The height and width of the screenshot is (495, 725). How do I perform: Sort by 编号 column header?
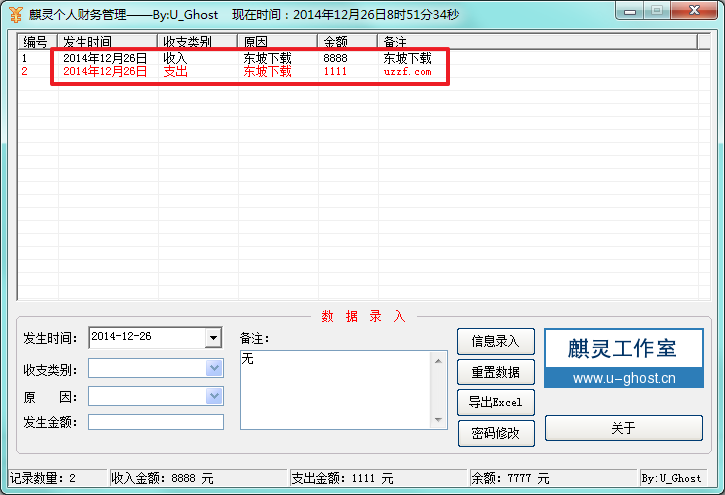(37, 42)
